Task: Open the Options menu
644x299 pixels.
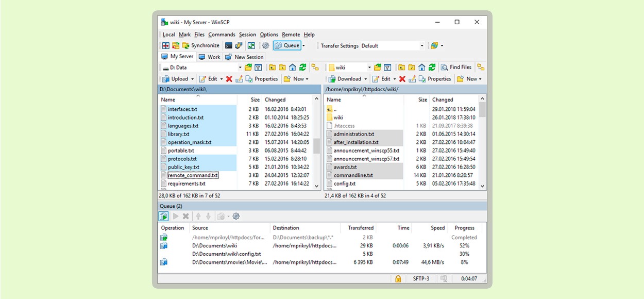Action: (x=269, y=35)
